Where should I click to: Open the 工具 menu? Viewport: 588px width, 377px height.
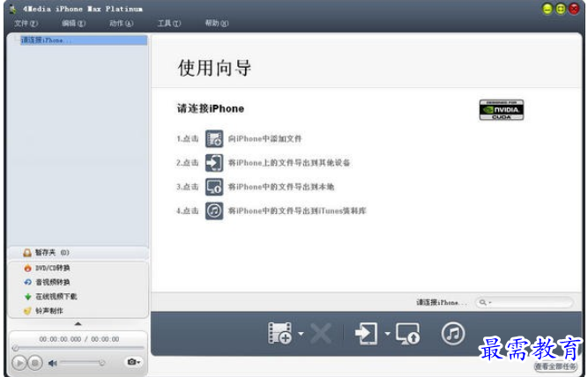coord(169,23)
